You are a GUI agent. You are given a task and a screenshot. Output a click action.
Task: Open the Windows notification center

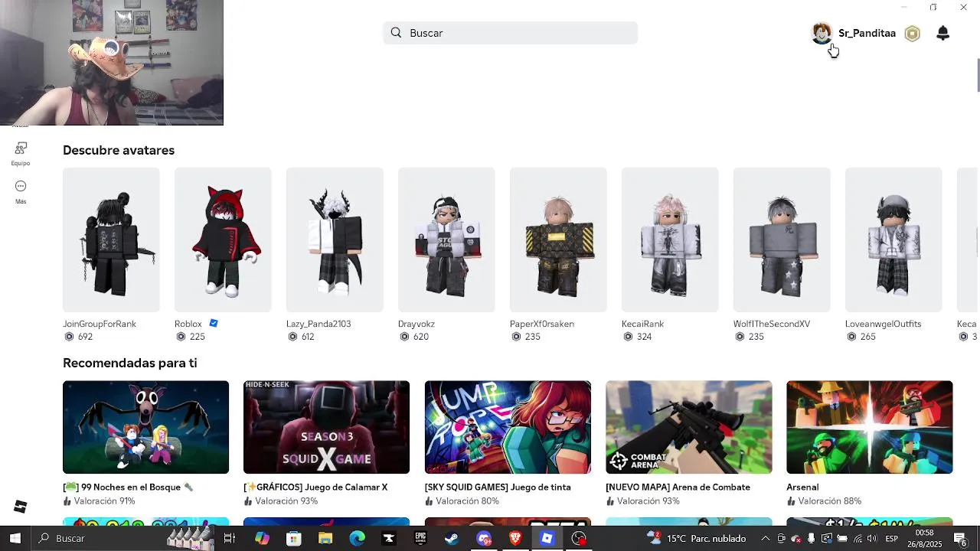(959, 538)
